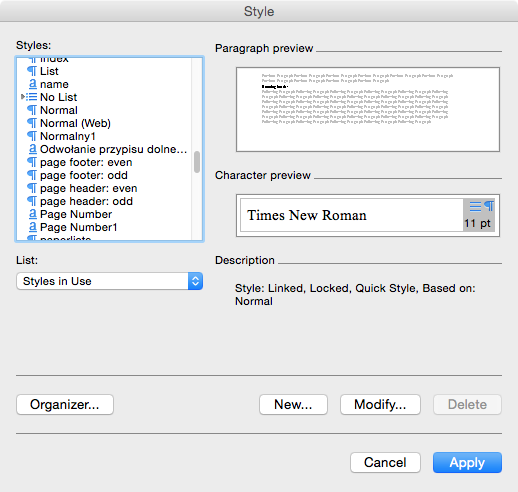The image size is (518, 492).
Task: Create a new style with New...
Action: (x=293, y=404)
